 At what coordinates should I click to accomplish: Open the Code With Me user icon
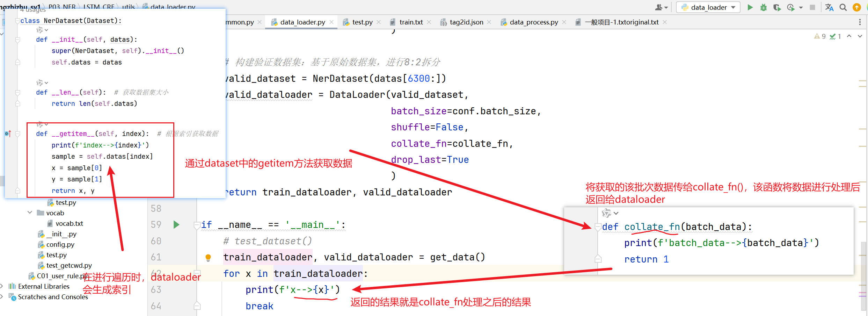[659, 7]
